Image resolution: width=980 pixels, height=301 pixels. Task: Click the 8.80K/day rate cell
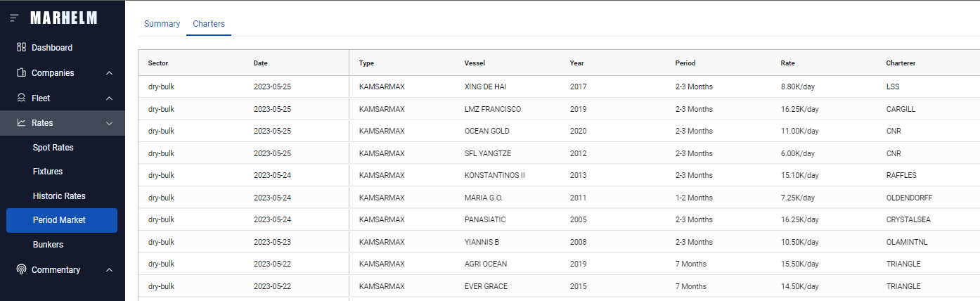tap(798, 87)
